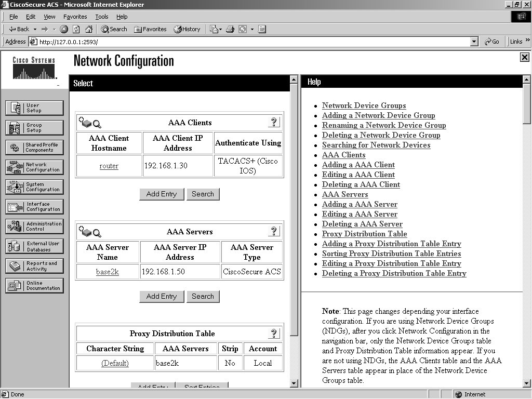Click the help icon in Proxy Distribution Table
Screen dimensions: 532x399
(x=274, y=333)
